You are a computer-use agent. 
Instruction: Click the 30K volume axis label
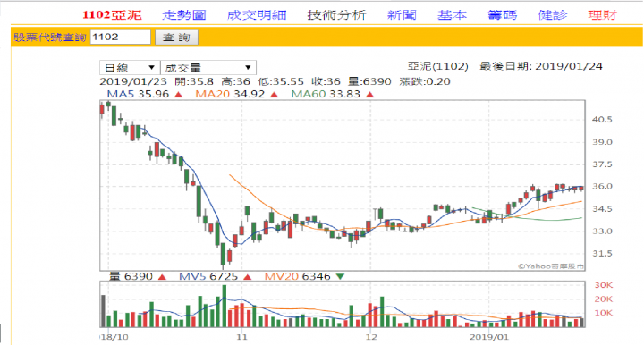pyautogui.click(x=604, y=285)
